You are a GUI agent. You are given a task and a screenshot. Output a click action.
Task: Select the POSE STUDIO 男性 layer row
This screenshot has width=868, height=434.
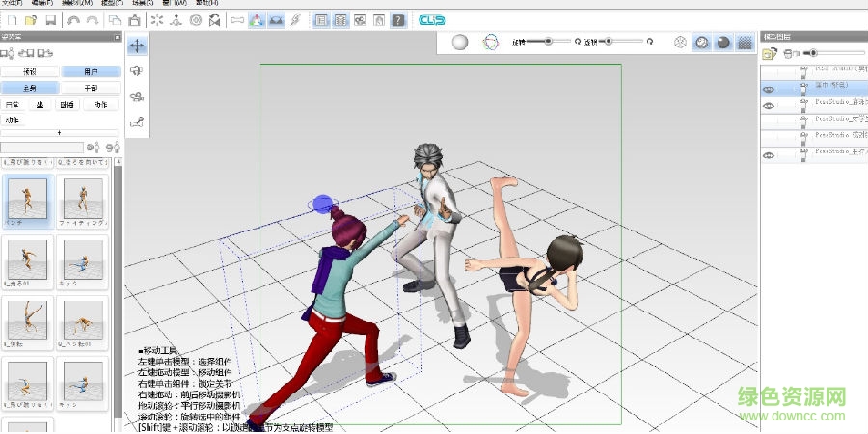tap(814, 72)
